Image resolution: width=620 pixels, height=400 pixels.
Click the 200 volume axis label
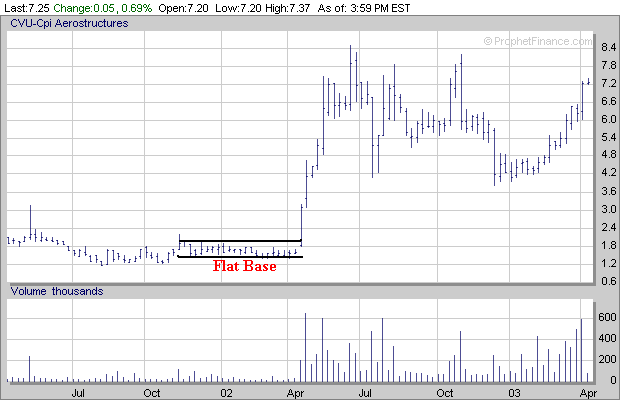coord(607,359)
